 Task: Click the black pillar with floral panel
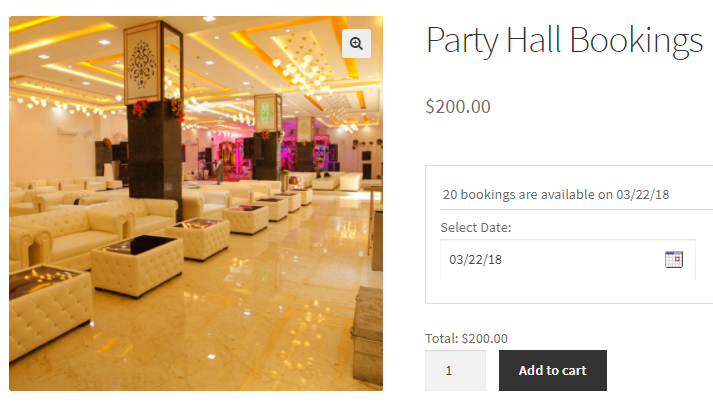coord(153,110)
